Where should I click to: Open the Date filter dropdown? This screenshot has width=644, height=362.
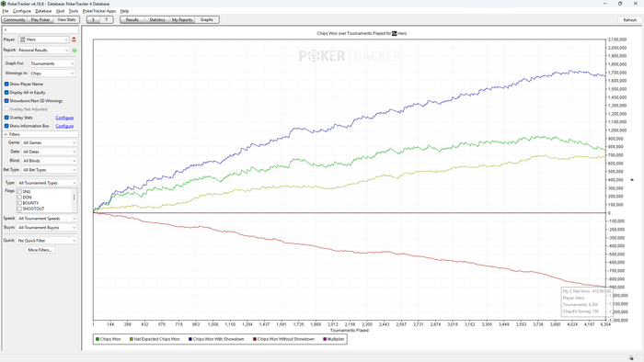[x=50, y=152]
